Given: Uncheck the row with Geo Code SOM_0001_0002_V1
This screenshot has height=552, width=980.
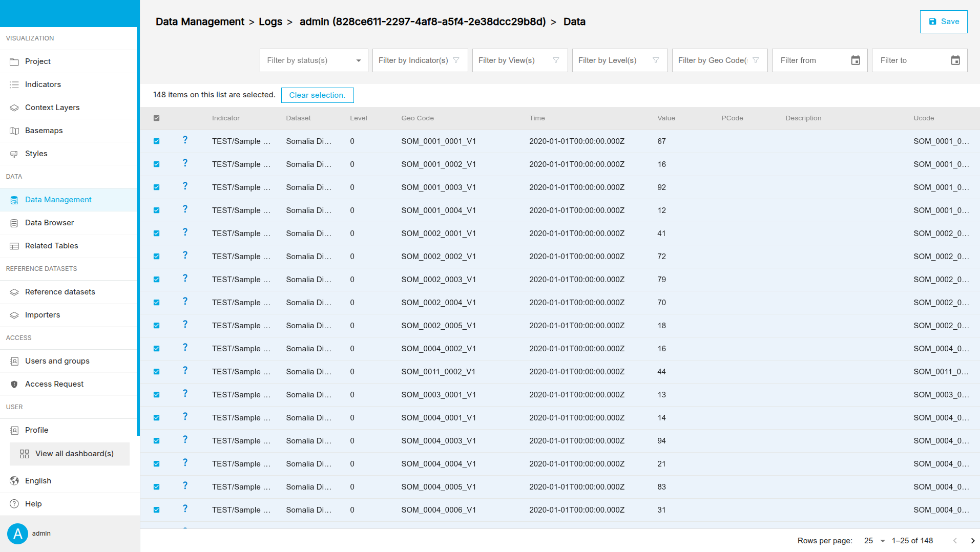Looking at the screenshot, I should (x=157, y=164).
